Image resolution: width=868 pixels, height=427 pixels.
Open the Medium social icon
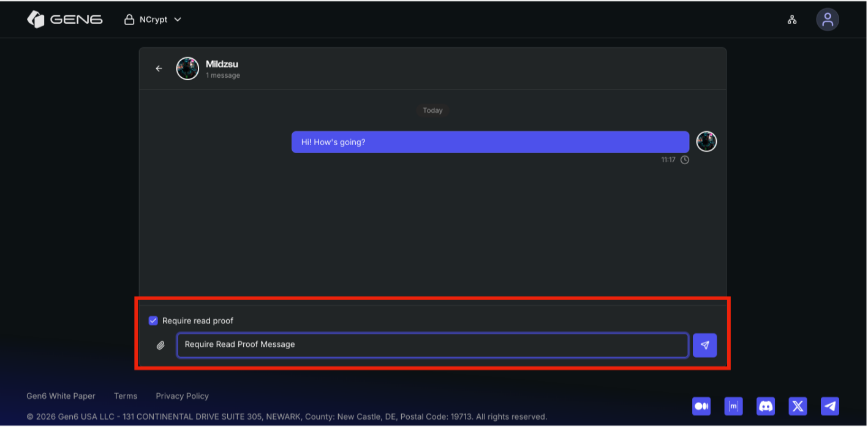coord(701,406)
